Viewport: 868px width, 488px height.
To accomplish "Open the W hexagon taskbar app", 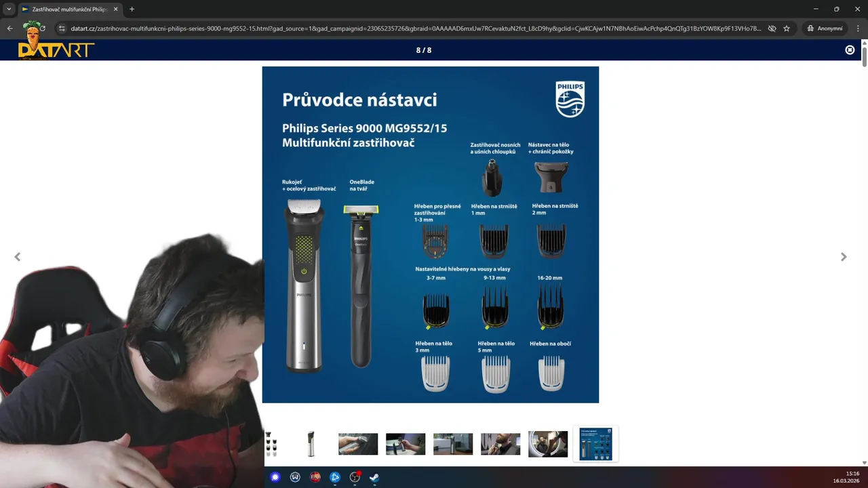I will pos(295,477).
